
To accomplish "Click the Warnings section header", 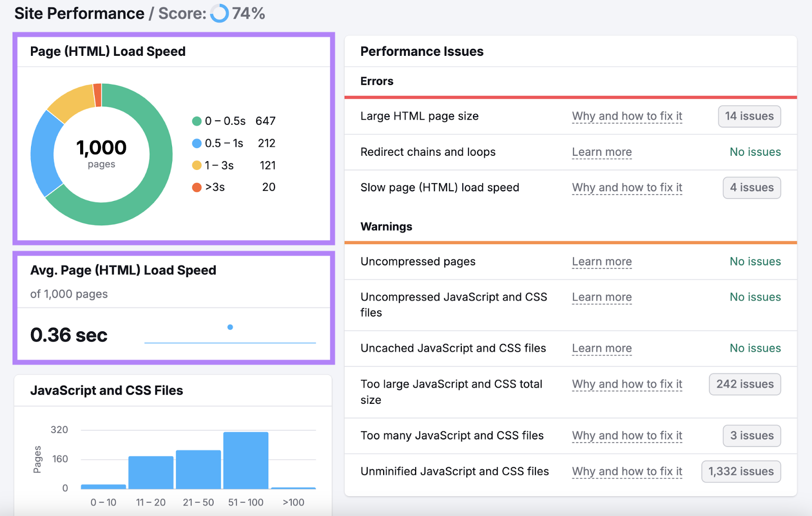I will coord(386,226).
